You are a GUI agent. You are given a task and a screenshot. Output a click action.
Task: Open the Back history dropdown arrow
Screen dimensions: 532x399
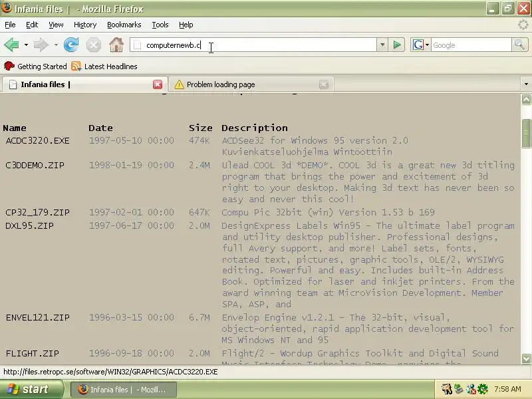point(26,45)
